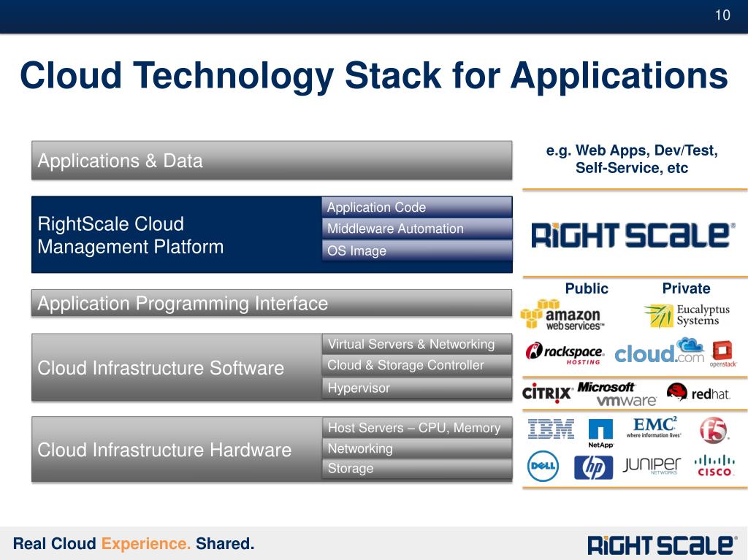Click the cloud.com logo
The width and height of the screenshot is (748, 560).
click(x=660, y=350)
